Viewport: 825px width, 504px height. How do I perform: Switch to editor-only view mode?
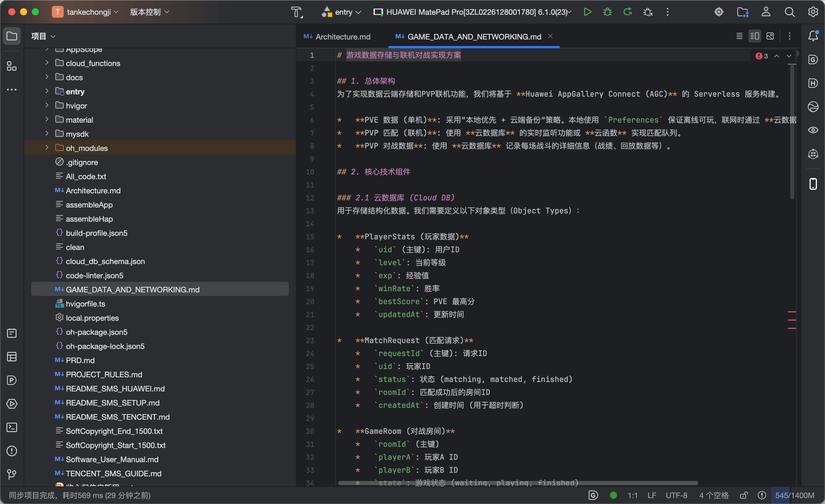coord(740,36)
